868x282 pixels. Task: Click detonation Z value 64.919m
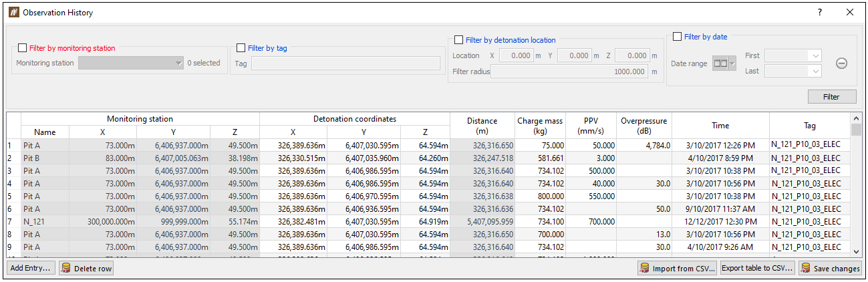pyautogui.click(x=426, y=221)
